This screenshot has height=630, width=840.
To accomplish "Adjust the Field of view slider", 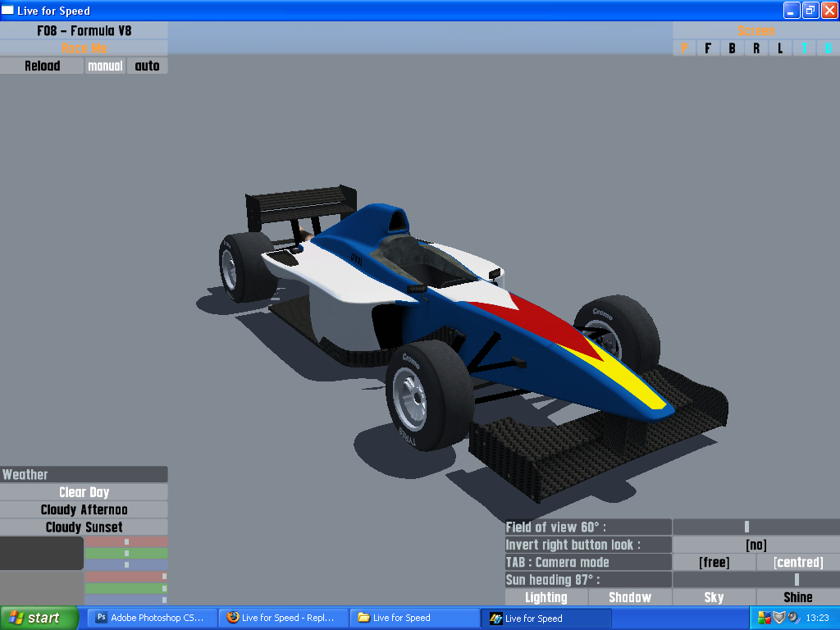I will 756,527.
